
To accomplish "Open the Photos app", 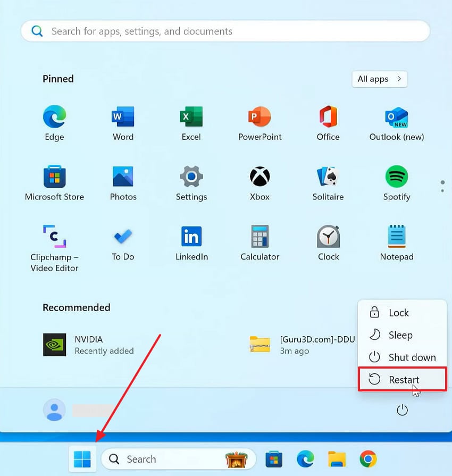I will pos(123,183).
